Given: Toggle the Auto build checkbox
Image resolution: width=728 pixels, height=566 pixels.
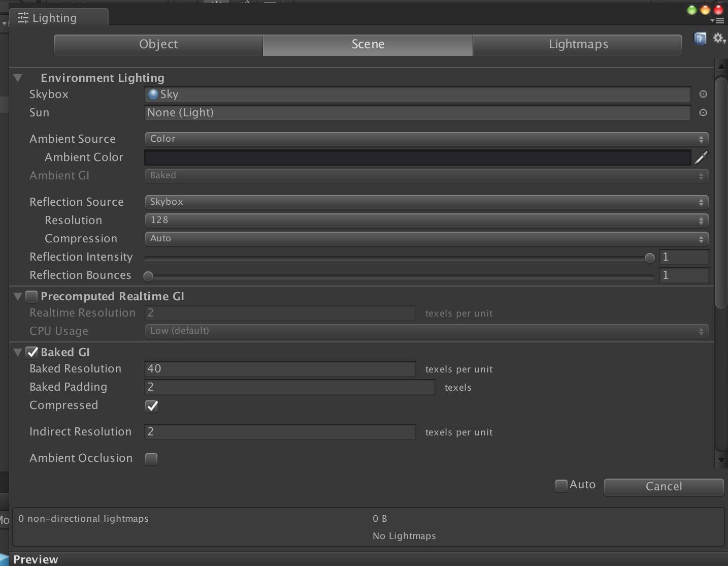Looking at the screenshot, I should pos(561,486).
